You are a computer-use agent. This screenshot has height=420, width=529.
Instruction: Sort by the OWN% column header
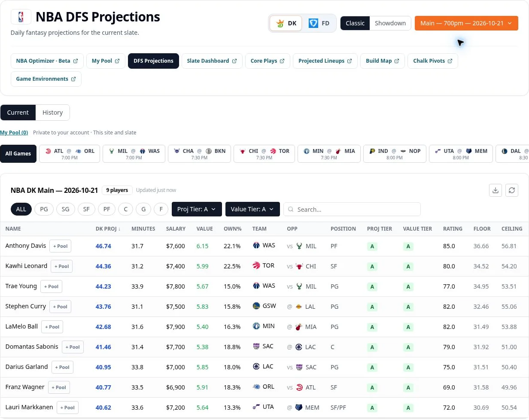pyautogui.click(x=233, y=229)
